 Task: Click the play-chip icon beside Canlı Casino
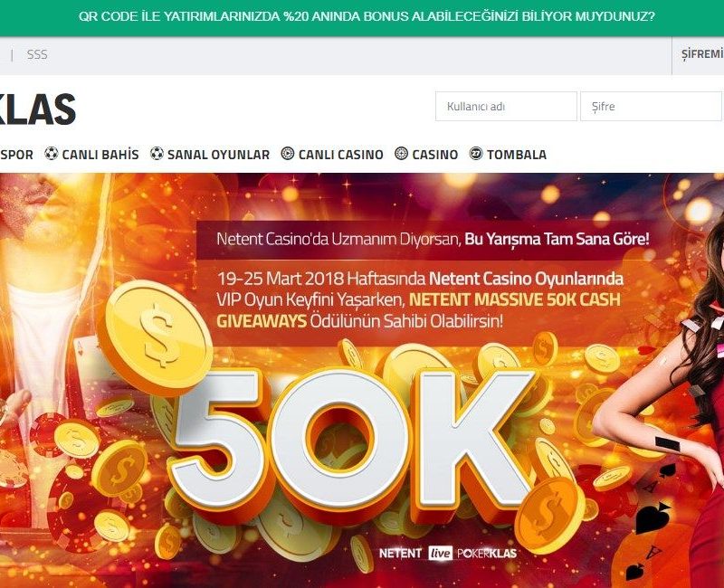coord(288,154)
